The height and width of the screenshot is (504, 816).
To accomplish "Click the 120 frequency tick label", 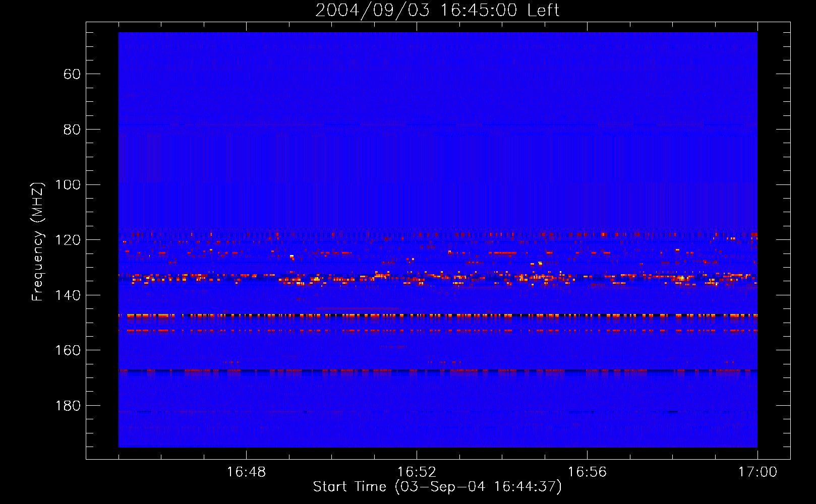I will (68, 240).
